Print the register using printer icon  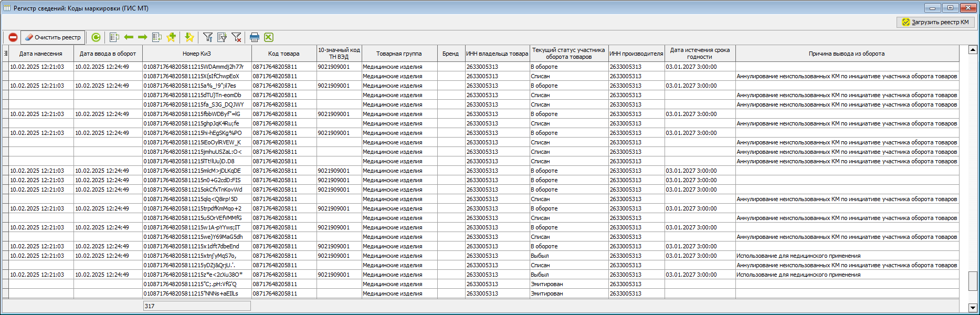click(x=255, y=37)
